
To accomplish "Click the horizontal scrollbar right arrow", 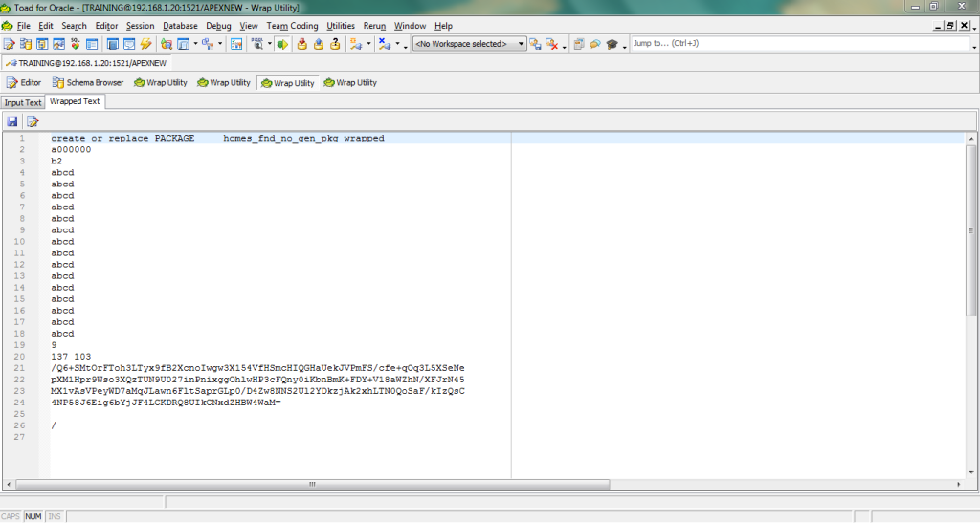I will click(959, 485).
